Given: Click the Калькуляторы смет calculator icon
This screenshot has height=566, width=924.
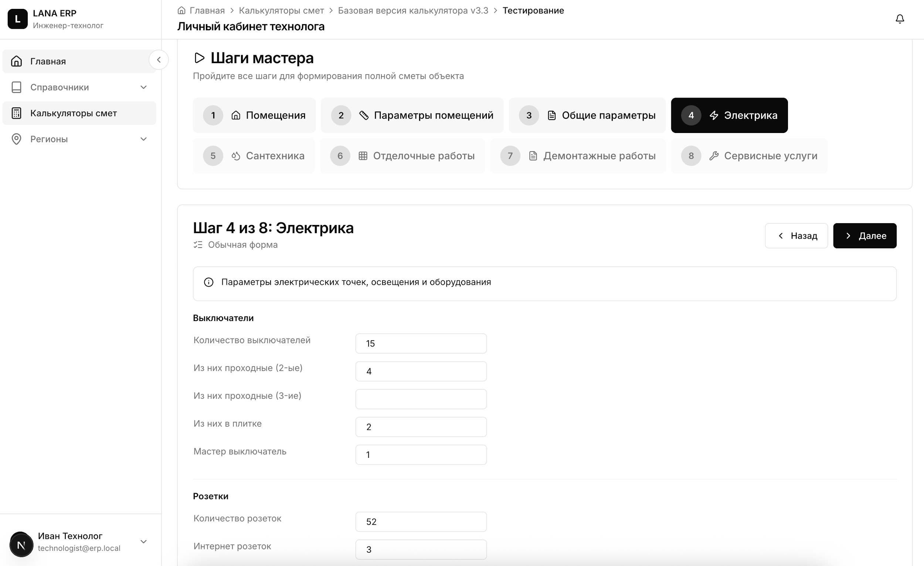Looking at the screenshot, I should [x=17, y=113].
